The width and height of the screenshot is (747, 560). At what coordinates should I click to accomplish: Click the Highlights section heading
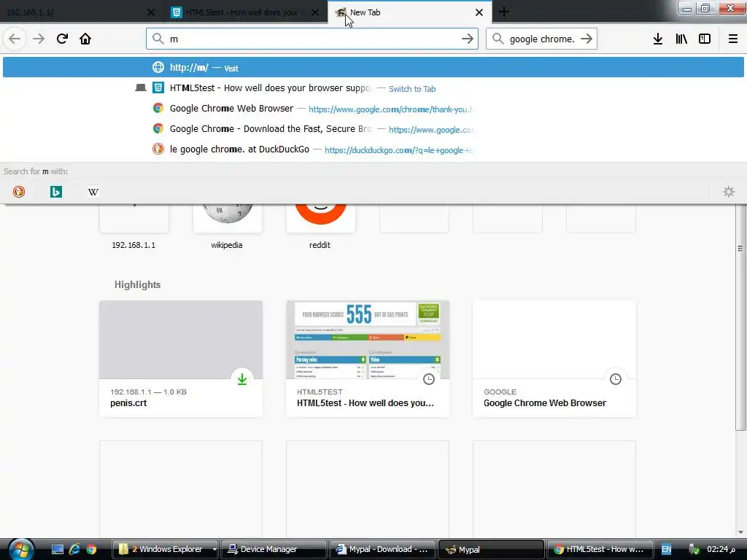click(137, 285)
